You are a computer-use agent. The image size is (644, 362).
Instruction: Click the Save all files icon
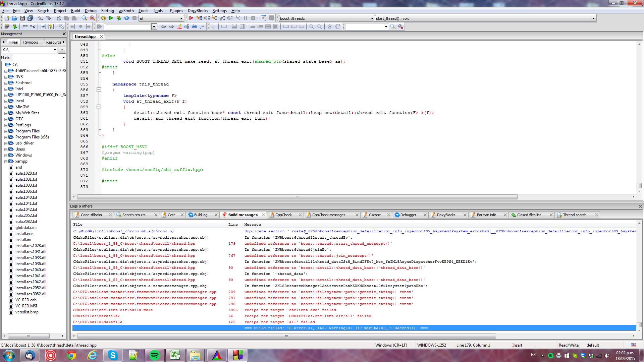[30, 18]
